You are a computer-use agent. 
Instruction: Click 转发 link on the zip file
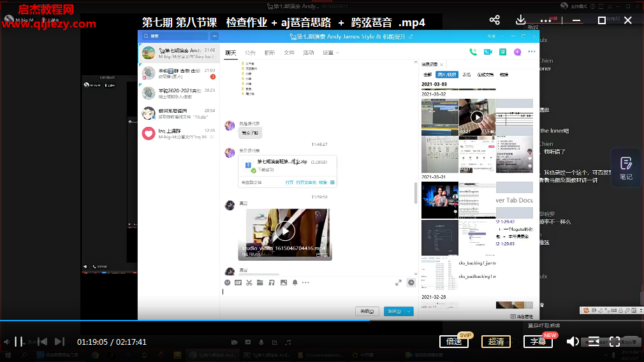coord(323,182)
